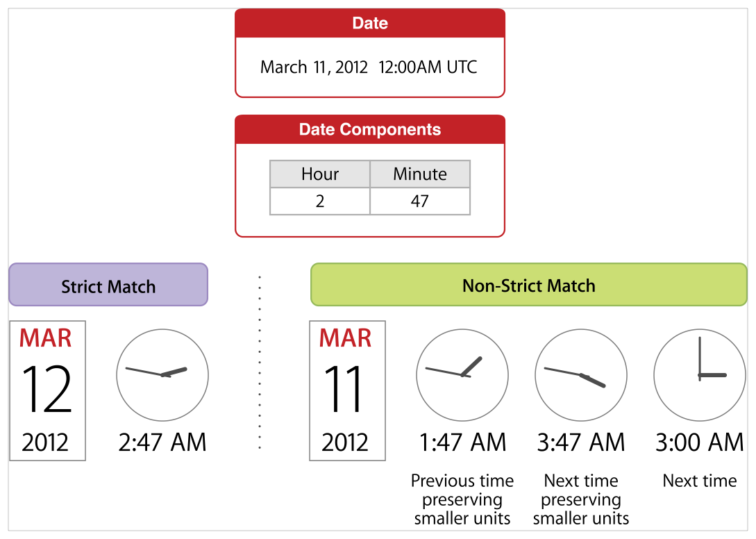Click the clock icon showing 1:47 AM

coord(462,375)
